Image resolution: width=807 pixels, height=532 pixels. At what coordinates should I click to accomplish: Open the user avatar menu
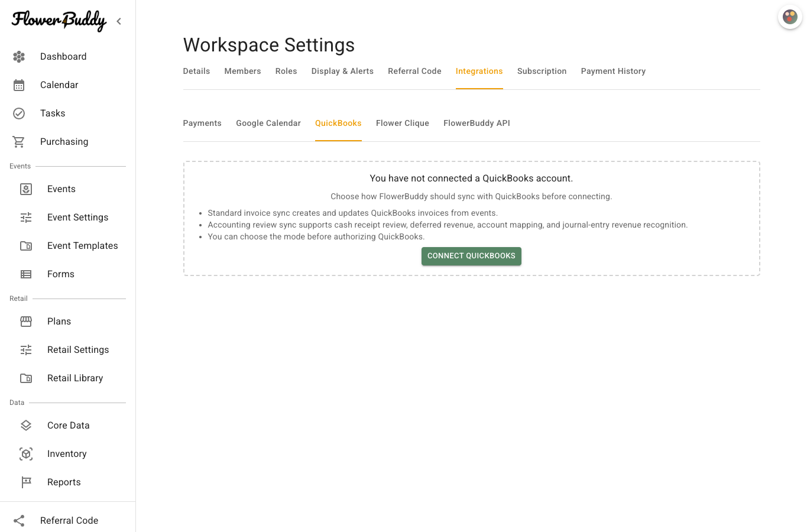pyautogui.click(x=790, y=17)
